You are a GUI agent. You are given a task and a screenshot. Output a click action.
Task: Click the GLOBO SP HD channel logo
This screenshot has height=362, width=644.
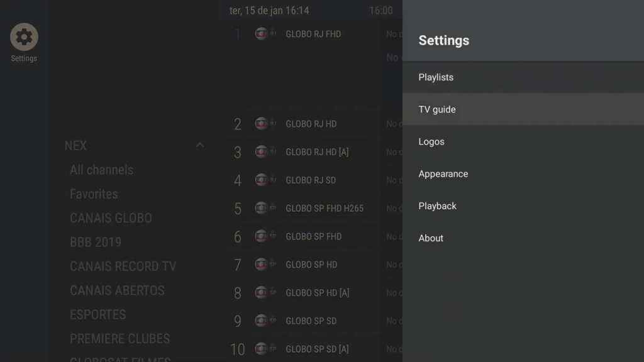[x=265, y=265]
